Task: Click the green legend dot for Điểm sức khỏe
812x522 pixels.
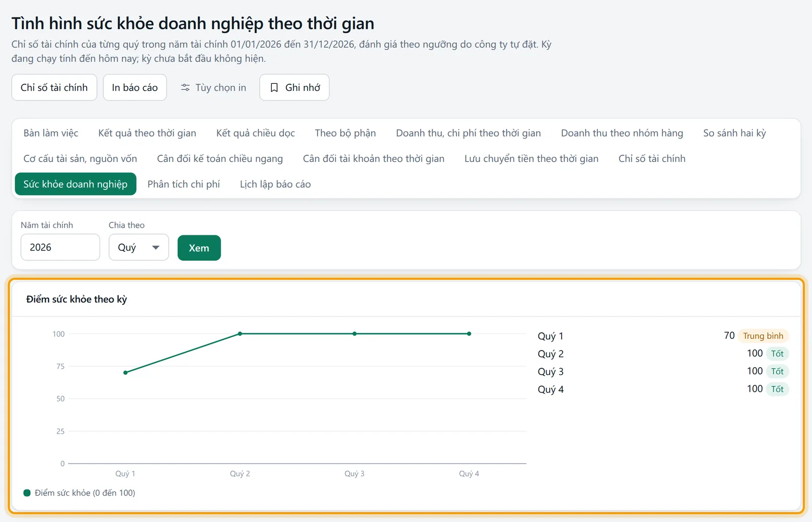Action: pos(27,493)
